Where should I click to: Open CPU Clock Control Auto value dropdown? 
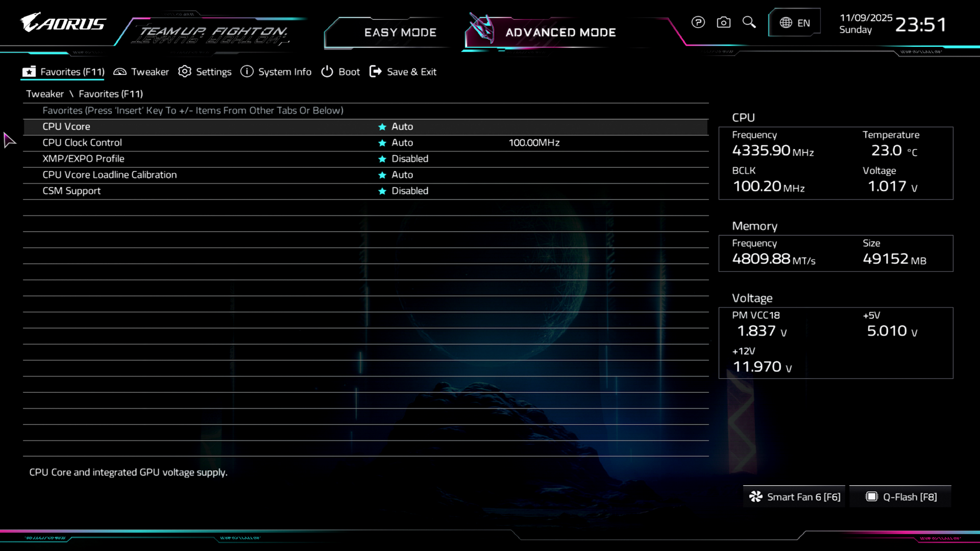coord(402,143)
